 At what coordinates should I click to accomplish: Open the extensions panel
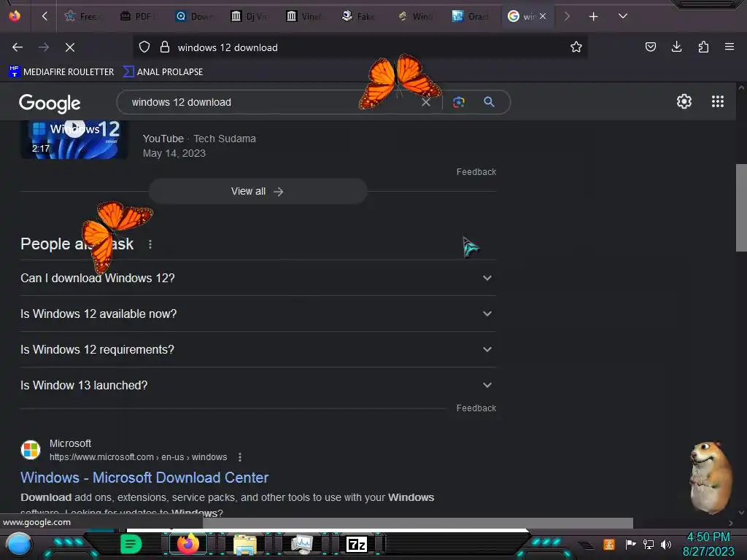703,47
